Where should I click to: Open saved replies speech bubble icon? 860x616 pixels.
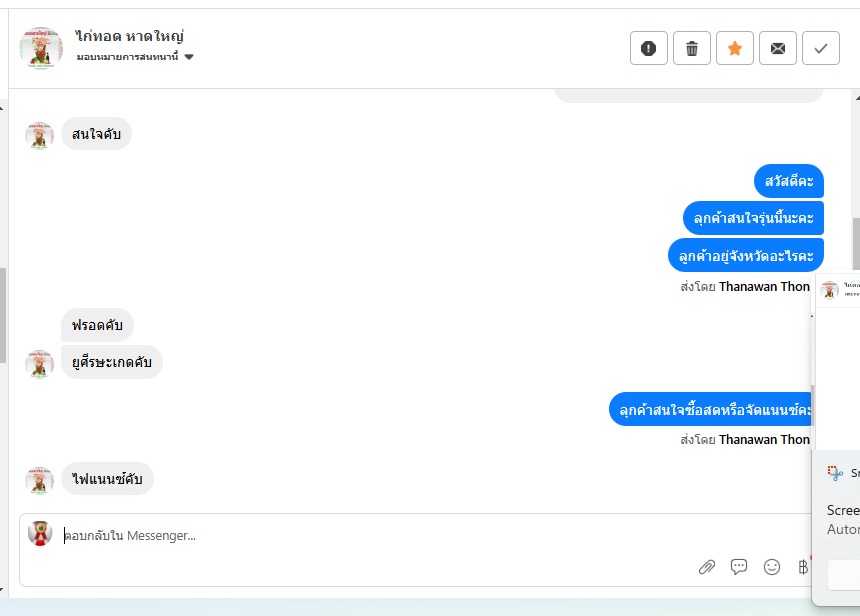[x=739, y=567]
